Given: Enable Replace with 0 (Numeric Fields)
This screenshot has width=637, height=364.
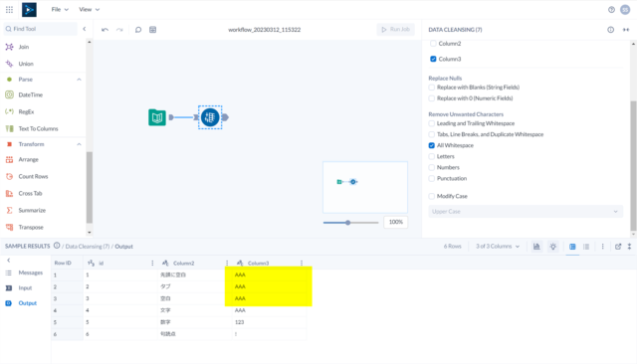Looking at the screenshot, I should [431, 98].
